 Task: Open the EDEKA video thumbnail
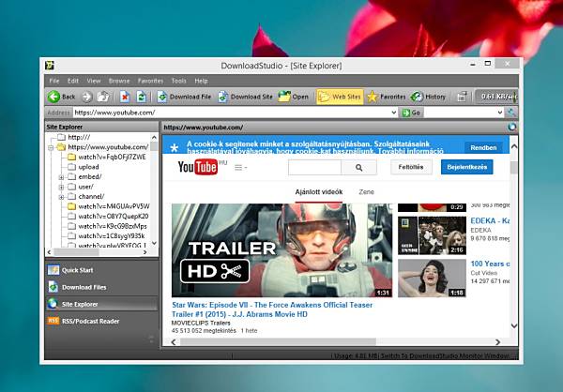(432, 235)
